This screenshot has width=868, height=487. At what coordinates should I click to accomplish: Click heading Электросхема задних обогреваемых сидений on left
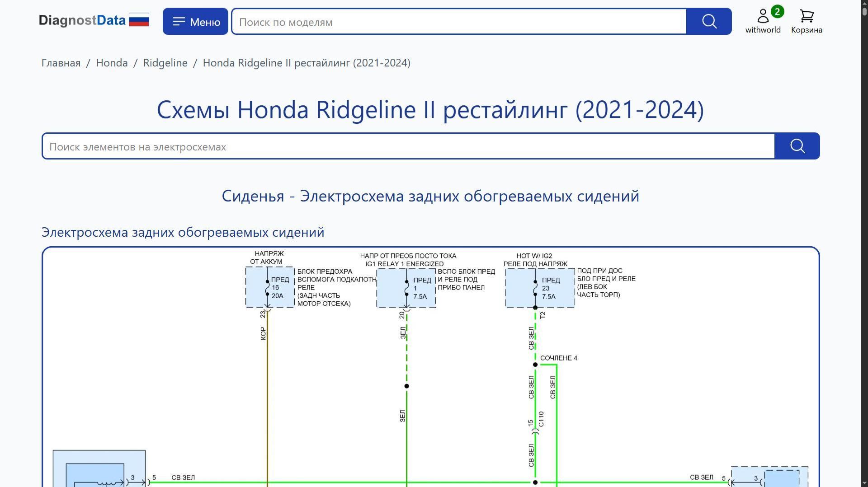click(183, 232)
